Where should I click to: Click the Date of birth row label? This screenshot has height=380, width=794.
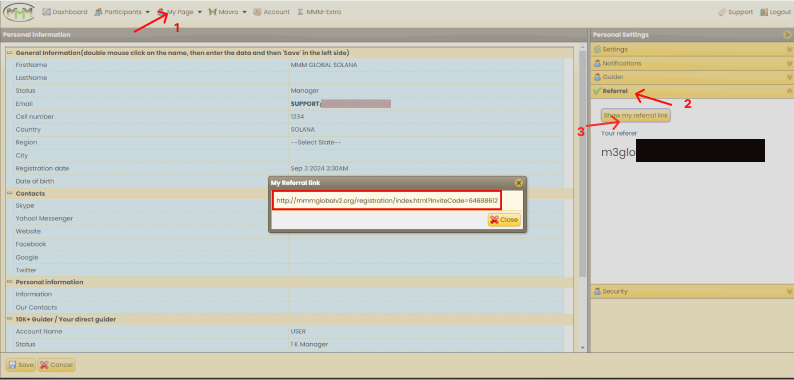(x=35, y=181)
